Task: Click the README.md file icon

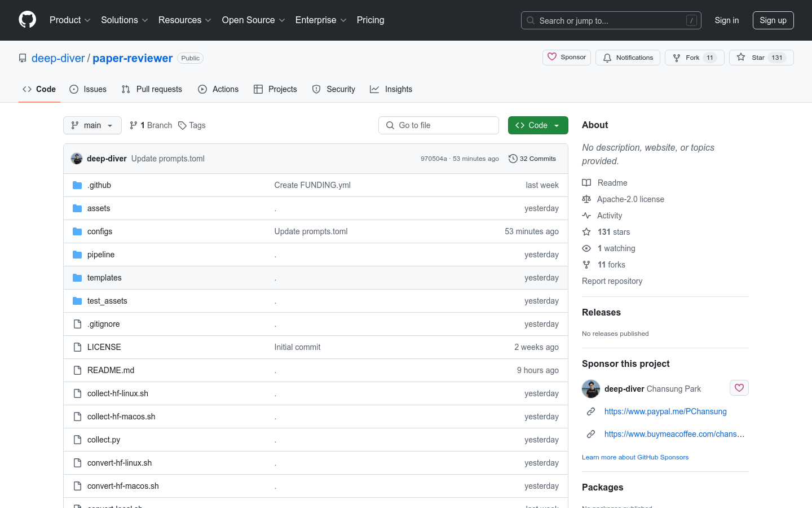Action: coord(77,370)
